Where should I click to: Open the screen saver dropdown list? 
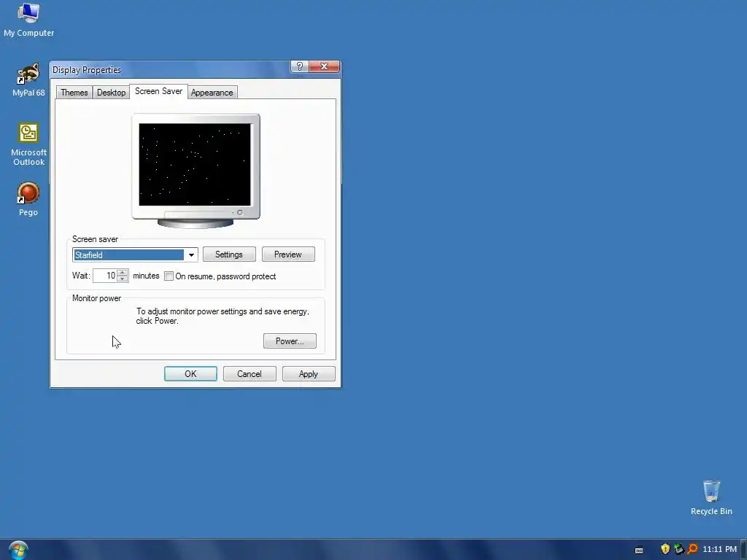point(191,254)
